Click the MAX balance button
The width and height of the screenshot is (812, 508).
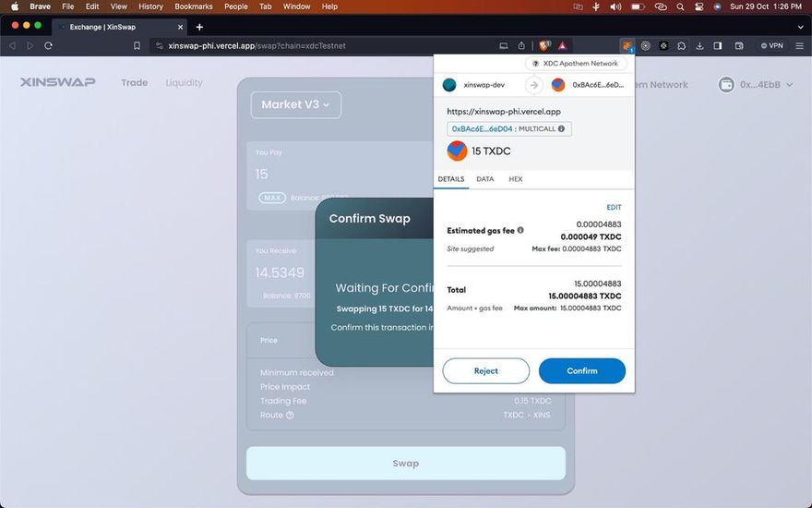272,198
